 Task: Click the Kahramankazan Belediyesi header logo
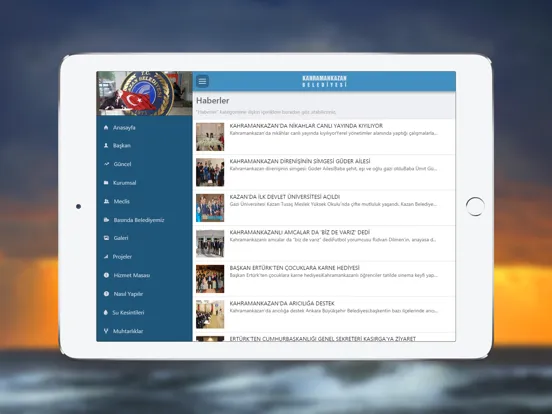point(324,81)
